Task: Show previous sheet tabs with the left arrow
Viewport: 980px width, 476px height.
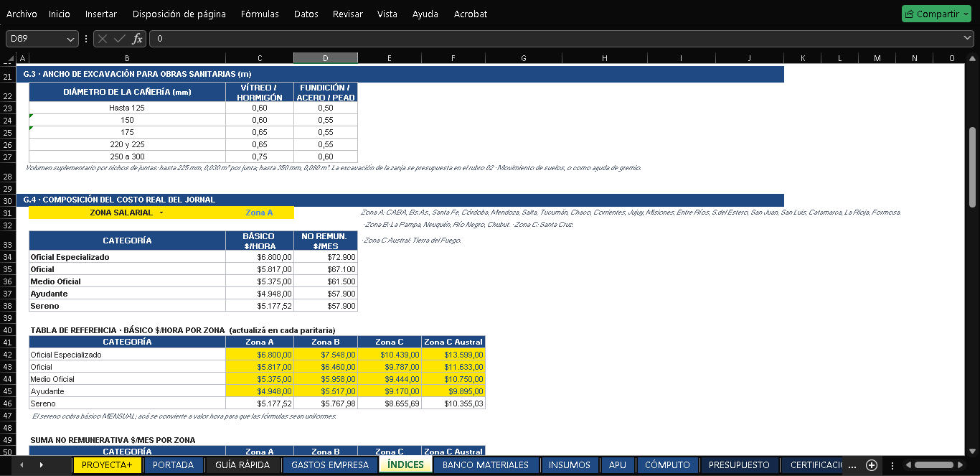Action: click(22, 465)
